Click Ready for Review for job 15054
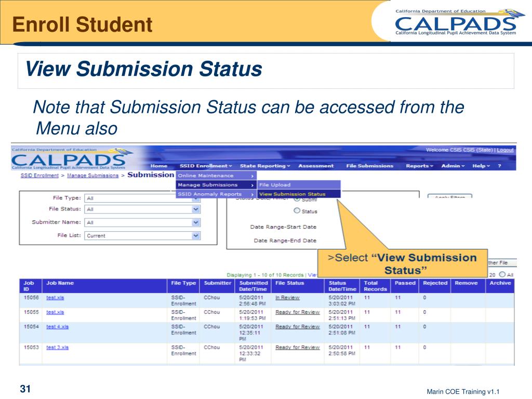The height and width of the screenshot is (399, 532). click(x=298, y=327)
